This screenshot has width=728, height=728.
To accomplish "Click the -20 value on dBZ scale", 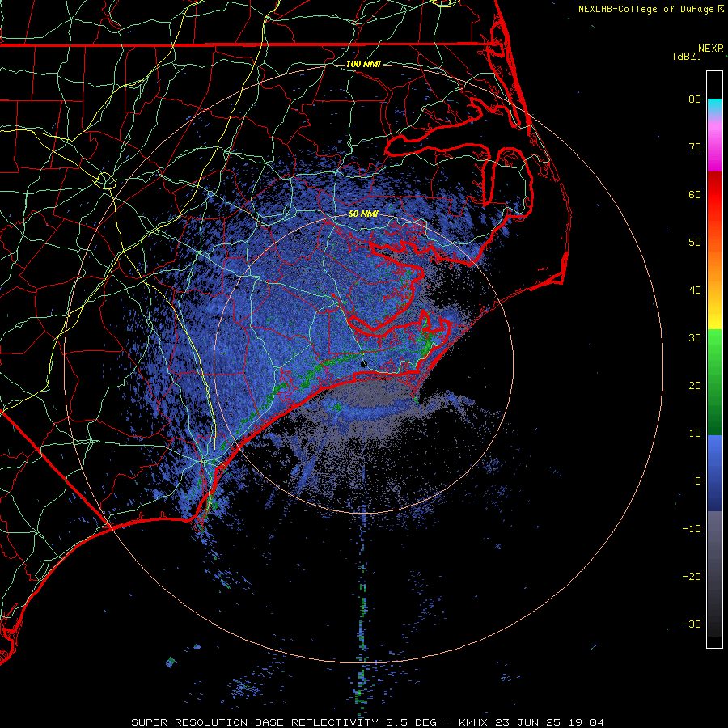I will click(692, 577).
